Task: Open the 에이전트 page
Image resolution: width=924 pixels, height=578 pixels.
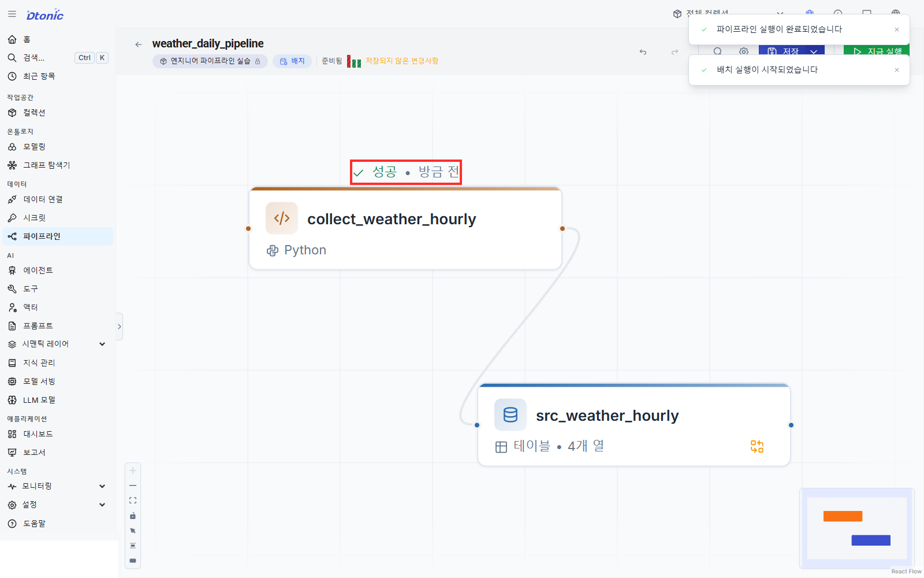Action: (58, 271)
